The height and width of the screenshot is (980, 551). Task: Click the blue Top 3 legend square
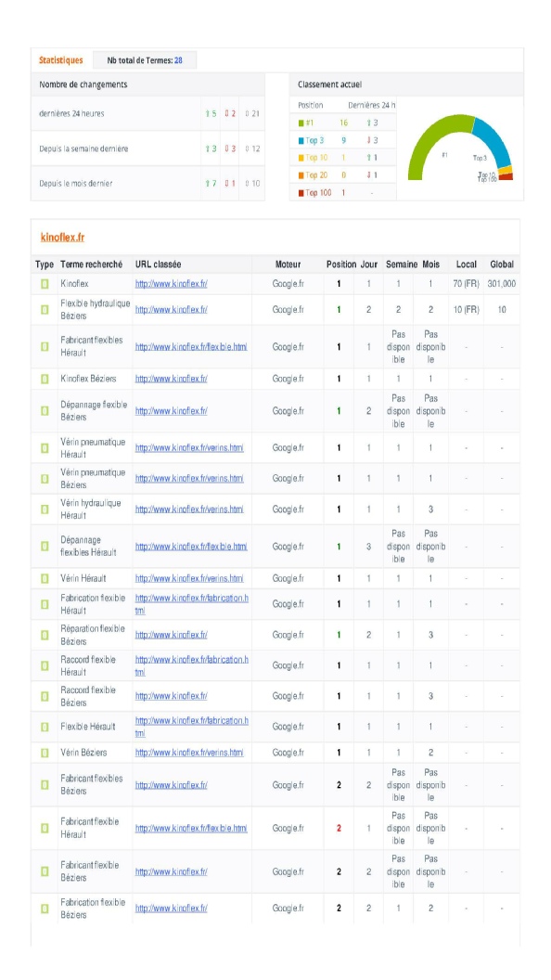point(301,141)
